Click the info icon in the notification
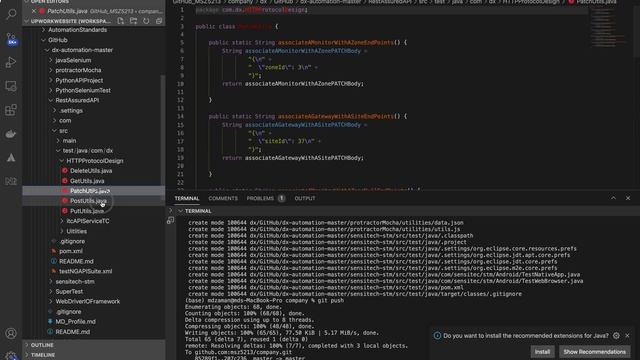This screenshot has width=640, height=360. point(437,336)
